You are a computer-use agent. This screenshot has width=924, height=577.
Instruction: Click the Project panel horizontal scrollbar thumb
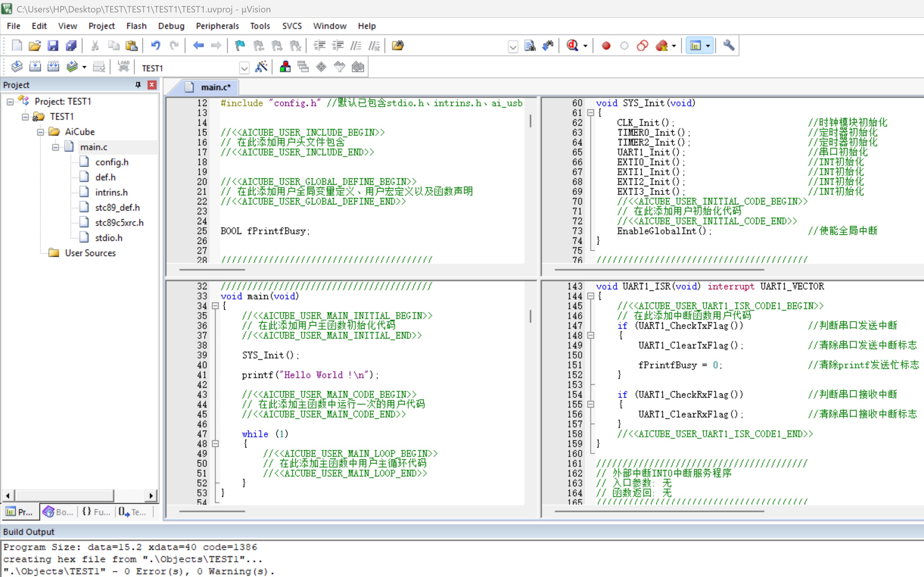(x=64, y=496)
